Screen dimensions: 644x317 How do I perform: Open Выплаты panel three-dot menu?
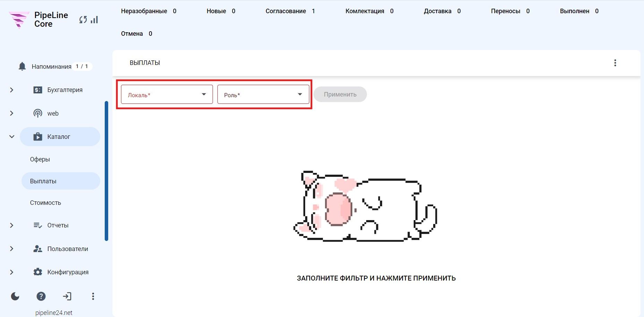pos(615,63)
